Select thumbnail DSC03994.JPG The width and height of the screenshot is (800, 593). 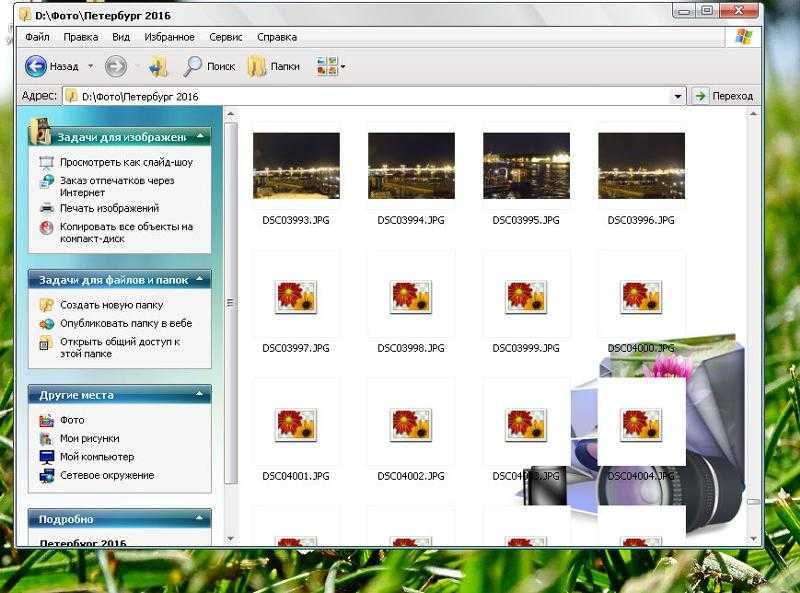click(411, 165)
